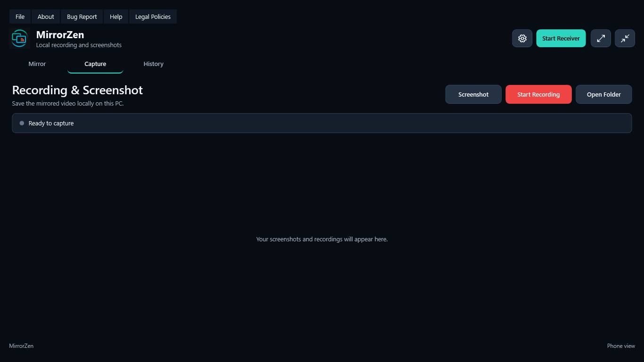Click the MirrorZen title text in header
The height and width of the screenshot is (362, 644).
(x=60, y=34)
